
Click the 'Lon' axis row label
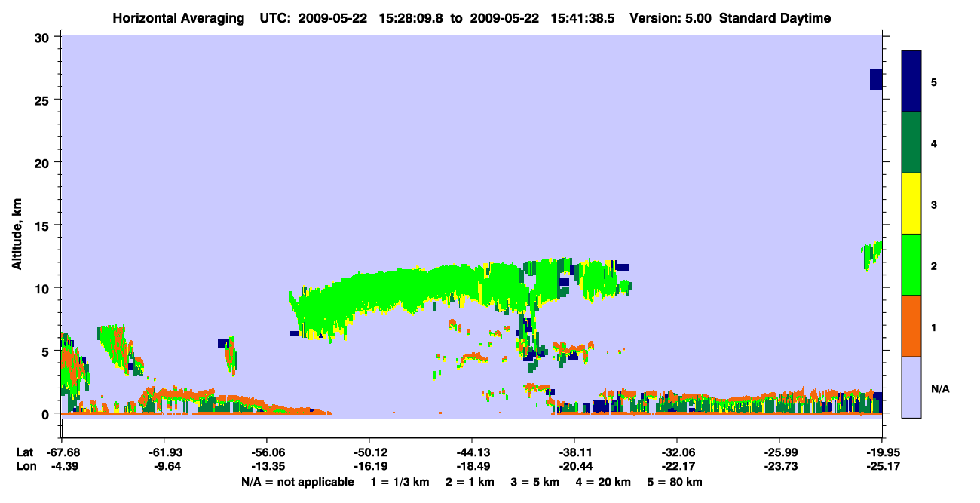[25, 466]
